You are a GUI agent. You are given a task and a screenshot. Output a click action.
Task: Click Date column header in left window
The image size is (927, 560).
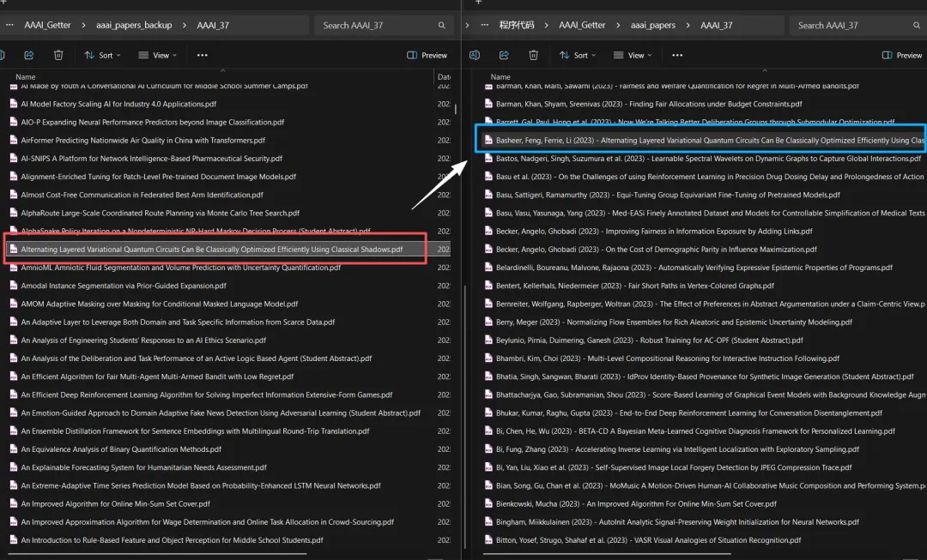444,77
